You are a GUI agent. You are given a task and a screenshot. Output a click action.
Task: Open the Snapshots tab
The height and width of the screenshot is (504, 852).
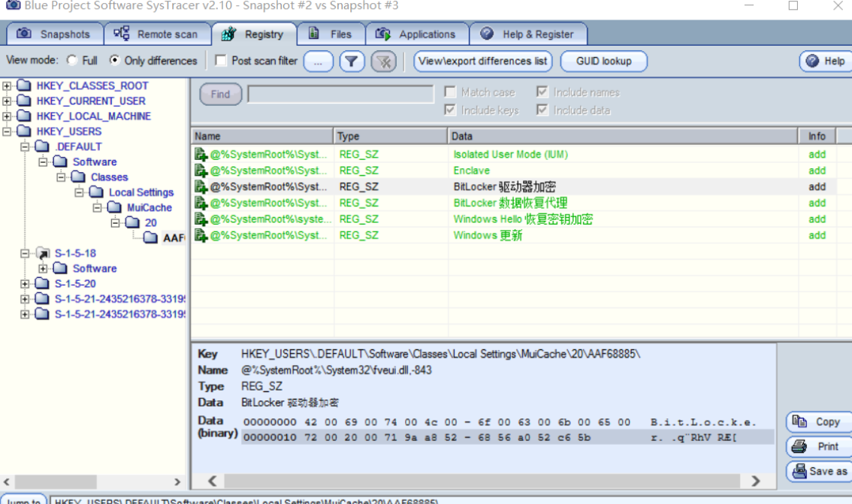(54, 35)
